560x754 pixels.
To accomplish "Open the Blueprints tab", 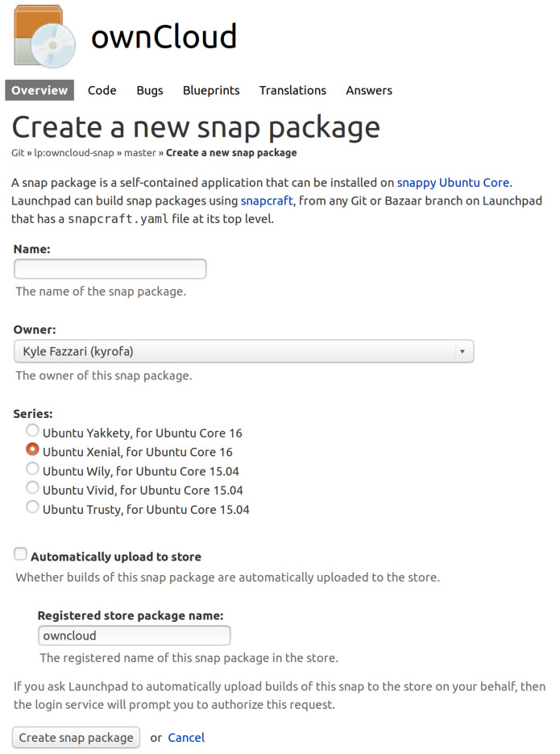I will (x=211, y=90).
